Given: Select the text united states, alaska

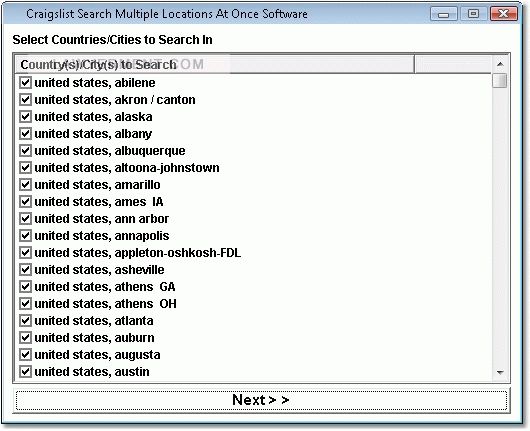Looking at the screenshot, I should 93,117.
